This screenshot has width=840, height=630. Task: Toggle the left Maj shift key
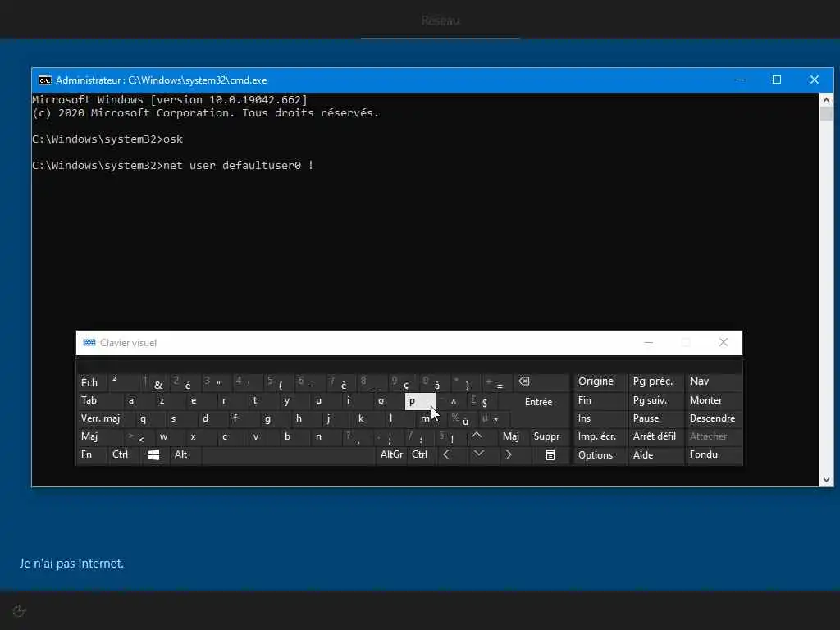(x=100, y=436)
